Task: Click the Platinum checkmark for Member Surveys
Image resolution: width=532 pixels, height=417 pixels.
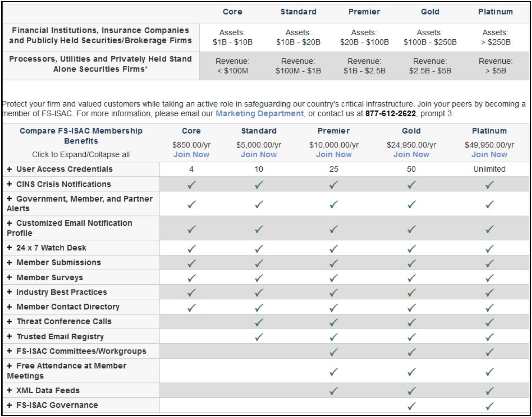Action: [489, 278]
